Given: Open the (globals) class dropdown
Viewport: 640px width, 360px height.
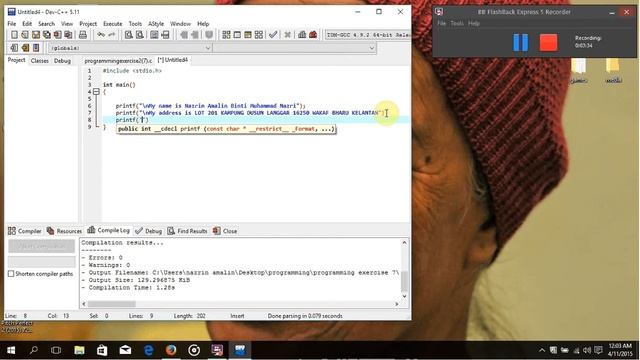Looking at the screenshot, I should (x=130, y=48).
